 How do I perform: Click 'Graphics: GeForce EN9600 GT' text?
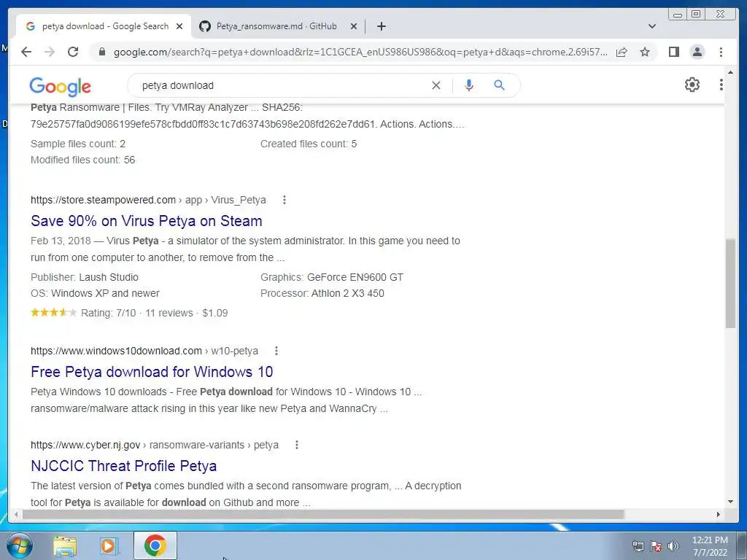pyautogui.click(x=332, y=277)
